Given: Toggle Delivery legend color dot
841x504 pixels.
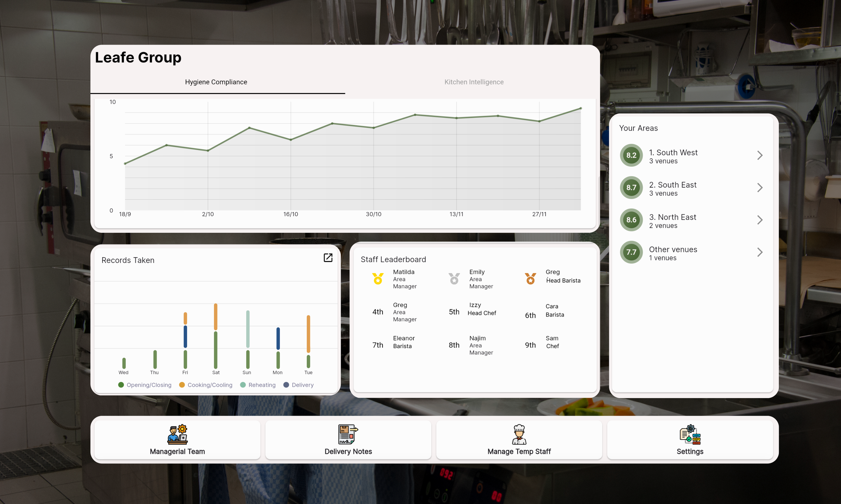Looking at the screenshot, I should pos(286,385).
